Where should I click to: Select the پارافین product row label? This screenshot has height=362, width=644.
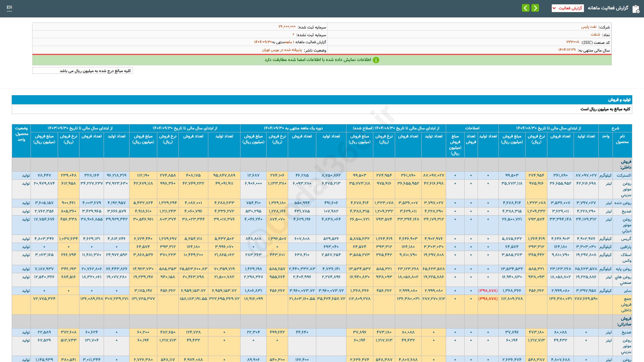[625, 247]
